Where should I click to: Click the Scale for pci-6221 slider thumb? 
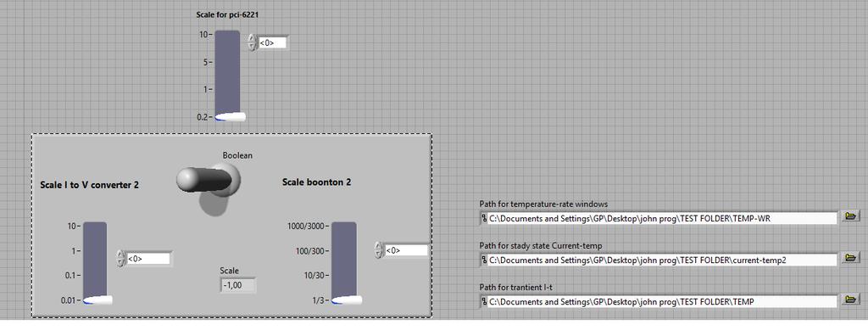click(231, 116)
